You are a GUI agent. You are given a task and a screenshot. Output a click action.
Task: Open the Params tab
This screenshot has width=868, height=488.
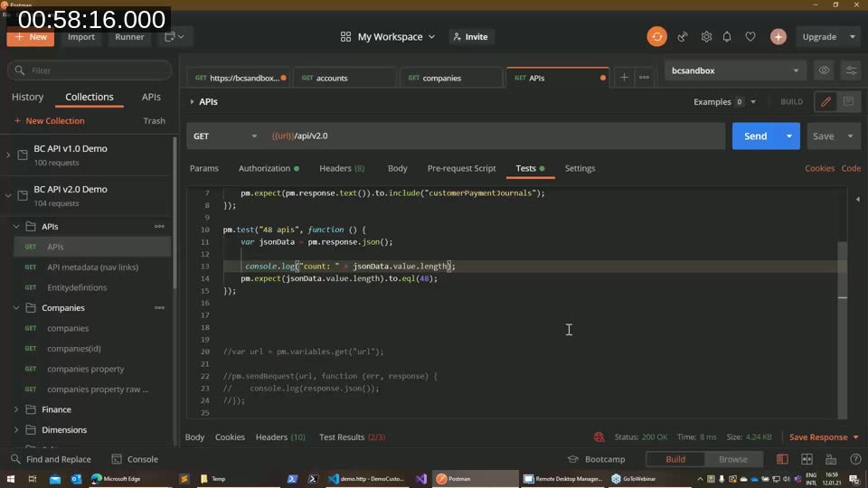pos(203,168)
